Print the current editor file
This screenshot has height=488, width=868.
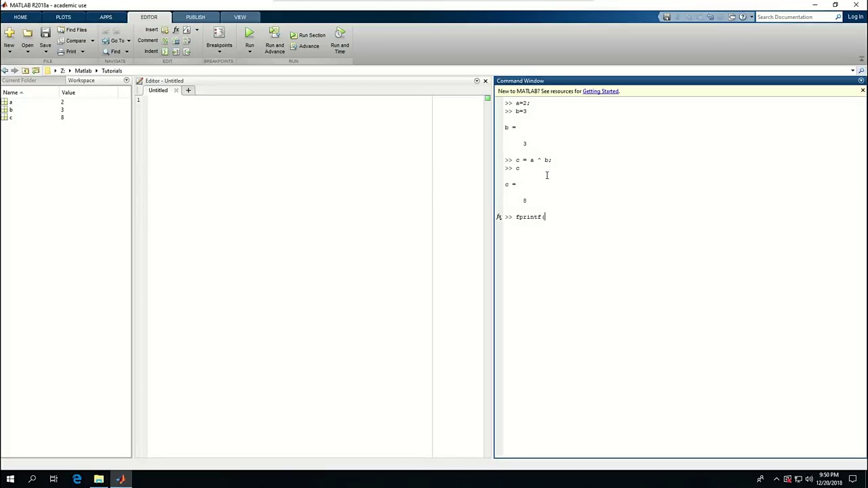coord(67,52)
